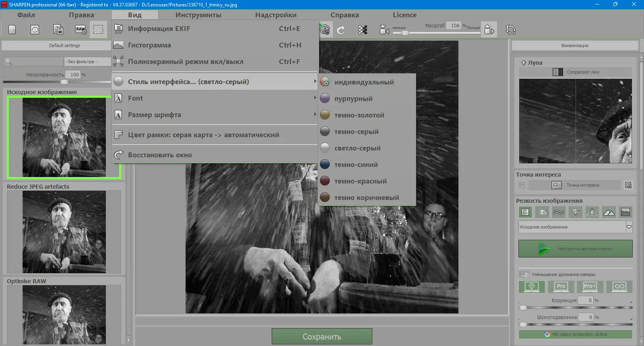The height and width of the screenshot is (346, 644).
Task: Expand the Font submenu
Action: click(x=215, y=98)
